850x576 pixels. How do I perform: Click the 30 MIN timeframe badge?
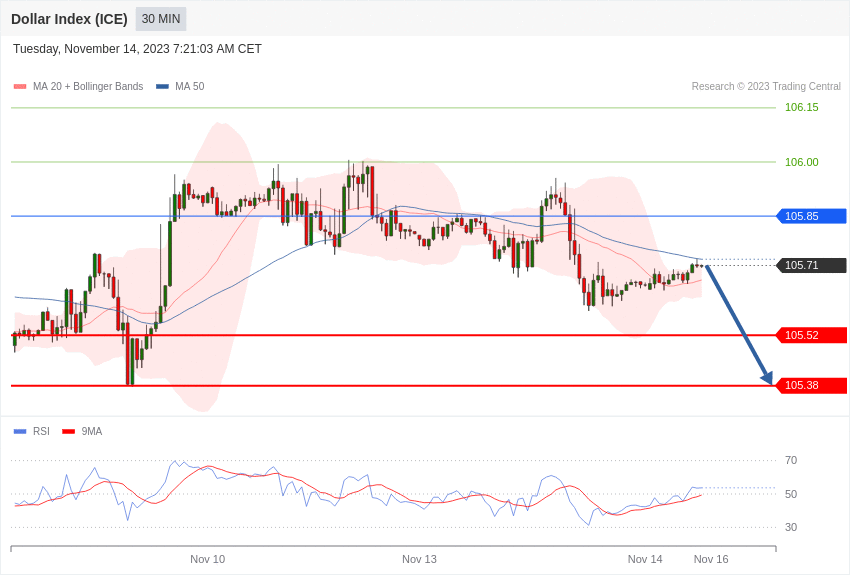161,19
